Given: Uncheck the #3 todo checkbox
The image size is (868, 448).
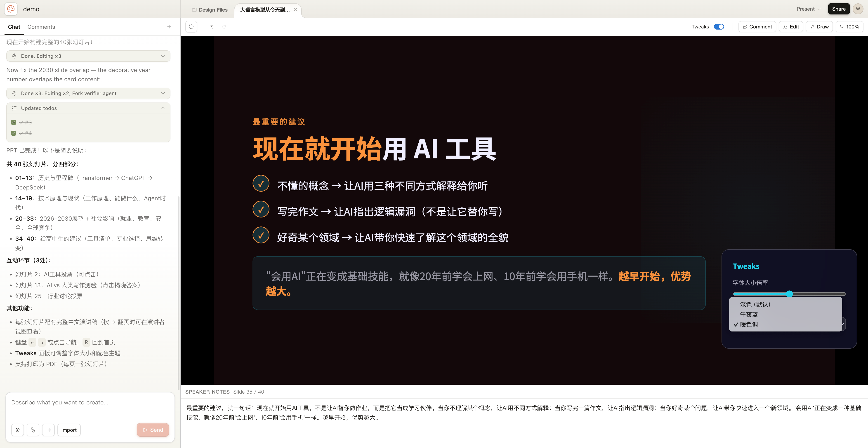Looking at the screenshot, I should (14, 123).
